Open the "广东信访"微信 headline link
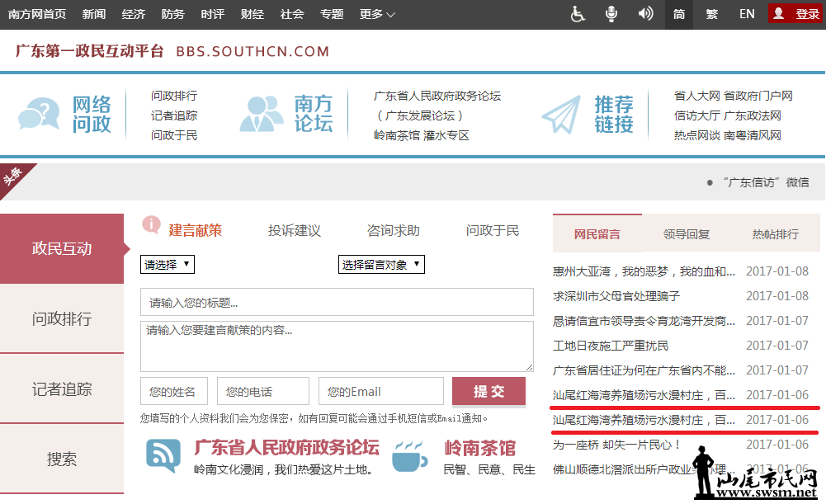This screenshot has height=504, width=826. [x=766, y=182]
